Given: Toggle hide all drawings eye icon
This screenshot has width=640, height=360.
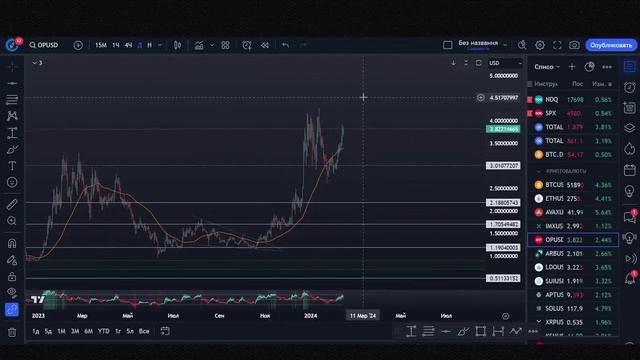Looking at the screenshot, I should 12,292.
